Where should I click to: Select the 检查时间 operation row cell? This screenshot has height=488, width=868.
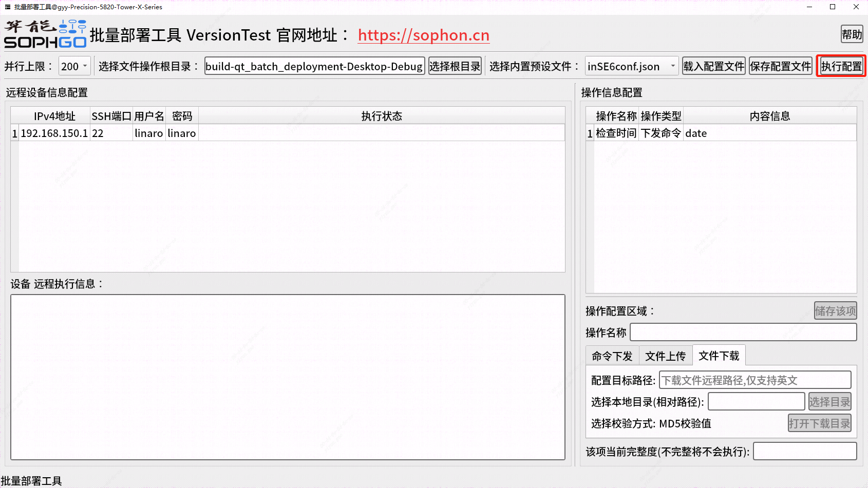pos(616,133)
